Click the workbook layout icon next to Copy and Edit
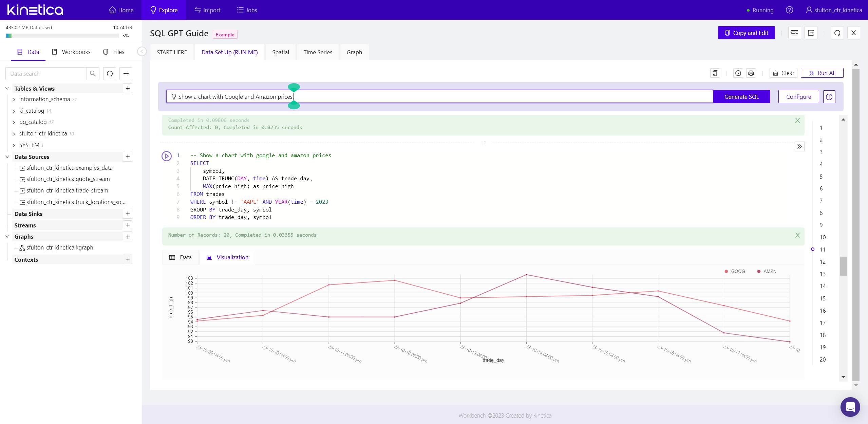Viewport: 868px width, 424px height. pyautogui.click(x=794, y=33)
